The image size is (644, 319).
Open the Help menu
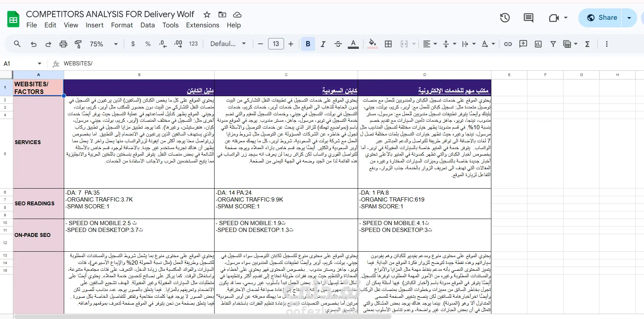tap(234, 25)
